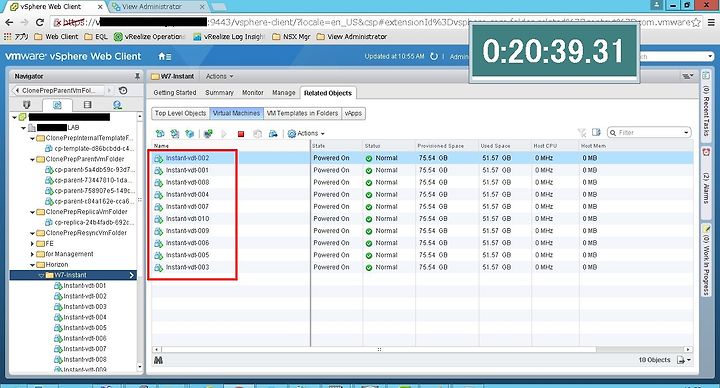
Task: Switch to the Storage navigator view icon
Action: (x=87, y=105)
